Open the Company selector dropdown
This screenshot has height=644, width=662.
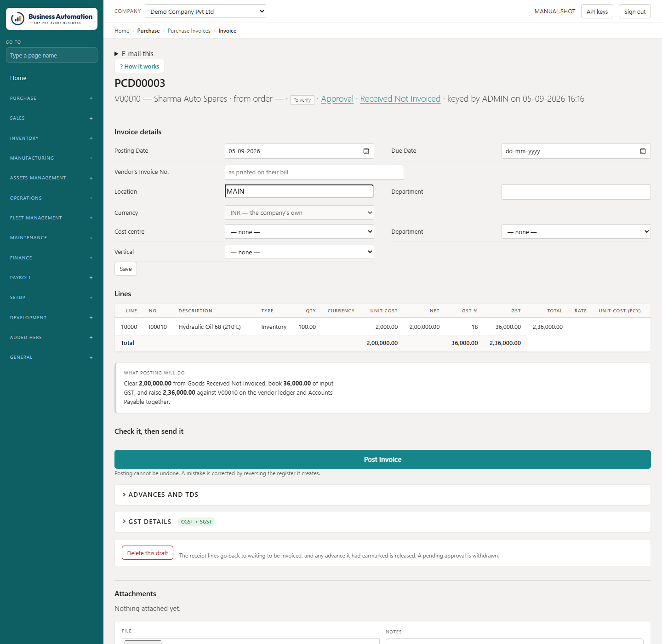205,11
